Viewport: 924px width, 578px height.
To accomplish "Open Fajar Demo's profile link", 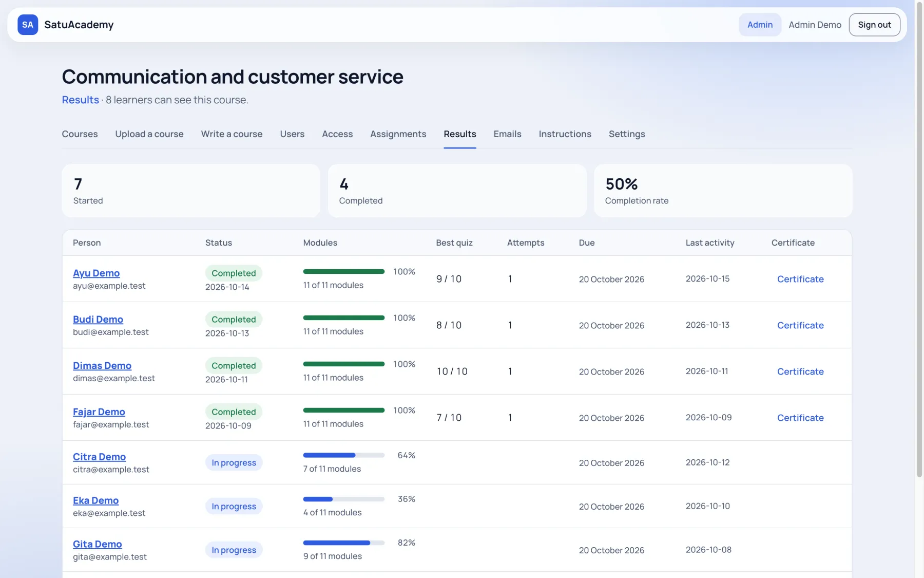I will (99, 412).
